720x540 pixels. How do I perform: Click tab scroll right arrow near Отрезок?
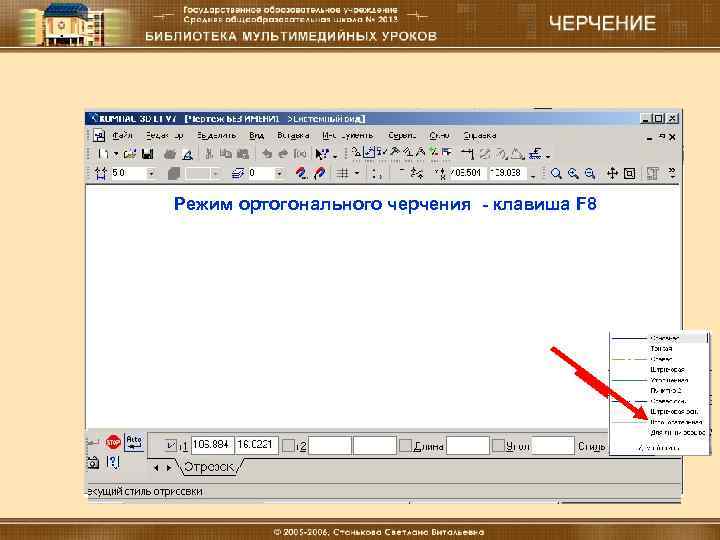tap(169, 468)
